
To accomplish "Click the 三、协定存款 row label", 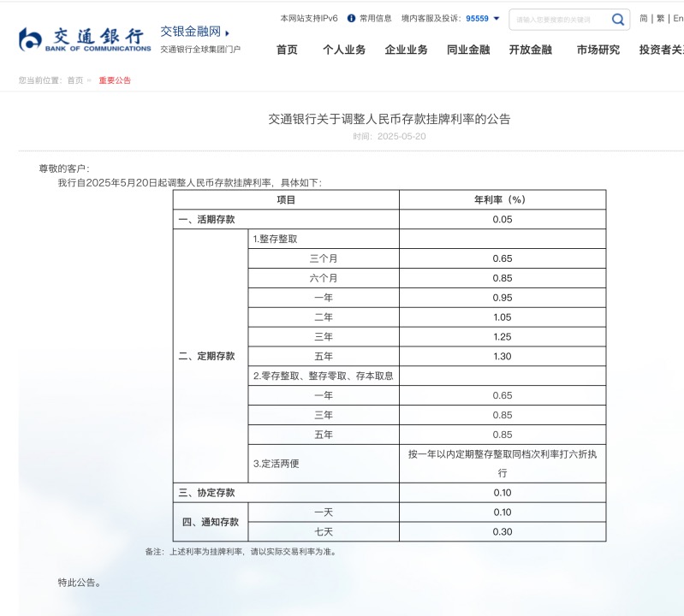I will (207, 493).
